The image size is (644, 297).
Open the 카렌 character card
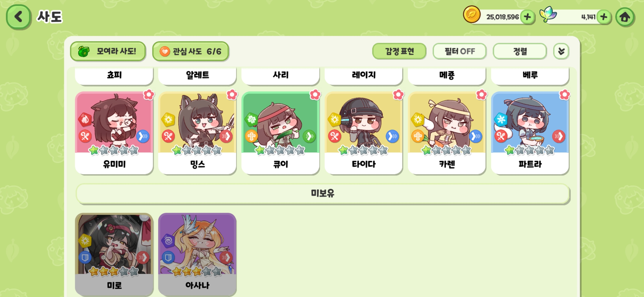pyautogui.click(x=447, y=133)
